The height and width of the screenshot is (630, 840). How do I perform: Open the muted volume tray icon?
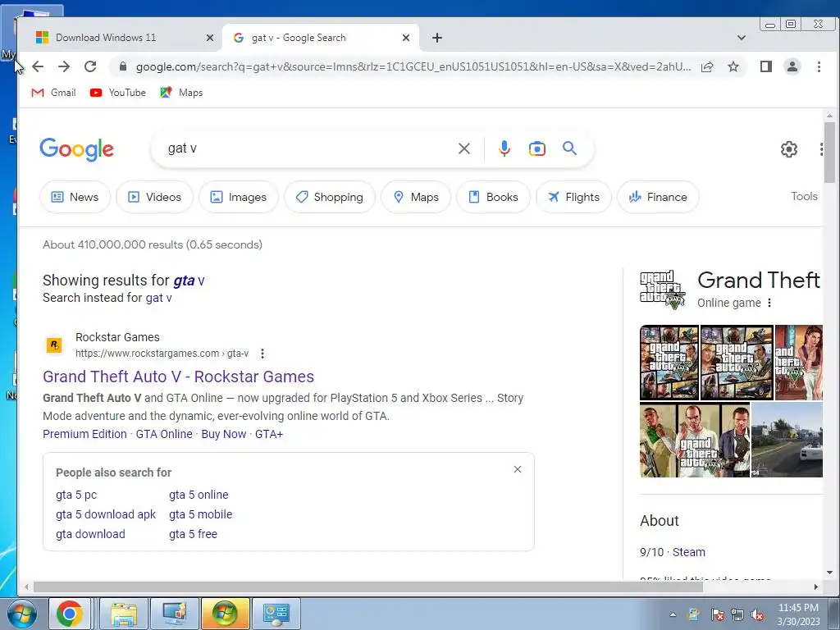tap(757, 614)
